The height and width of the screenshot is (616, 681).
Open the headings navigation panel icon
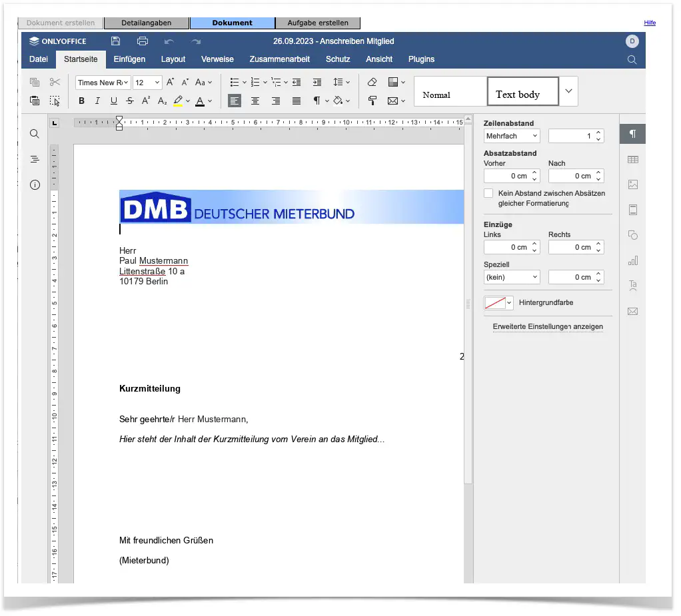35,159
